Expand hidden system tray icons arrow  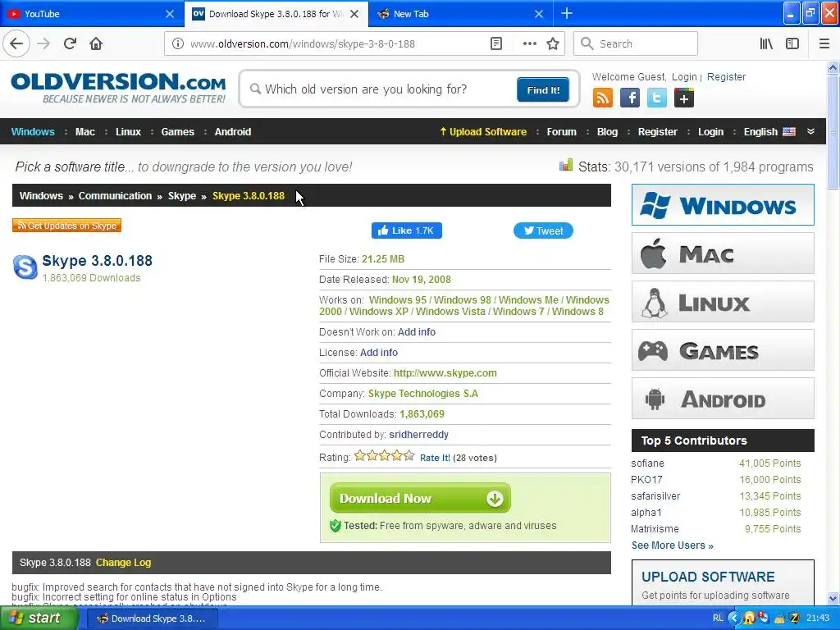(x=734, y=619)
